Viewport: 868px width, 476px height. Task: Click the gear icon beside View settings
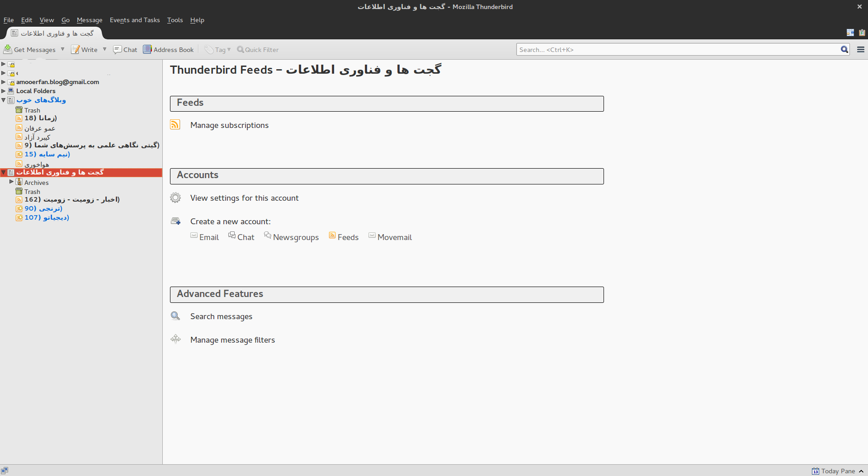pos(175,198)
